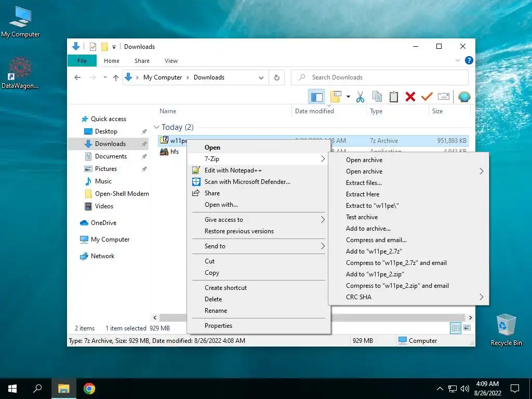Screen dimensions: 532x399
Task: Click the Up one level arrow
Action: point(116,78)
